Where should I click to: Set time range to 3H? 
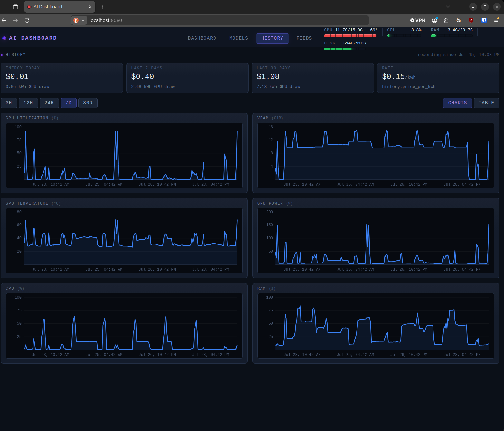(9, 103)
